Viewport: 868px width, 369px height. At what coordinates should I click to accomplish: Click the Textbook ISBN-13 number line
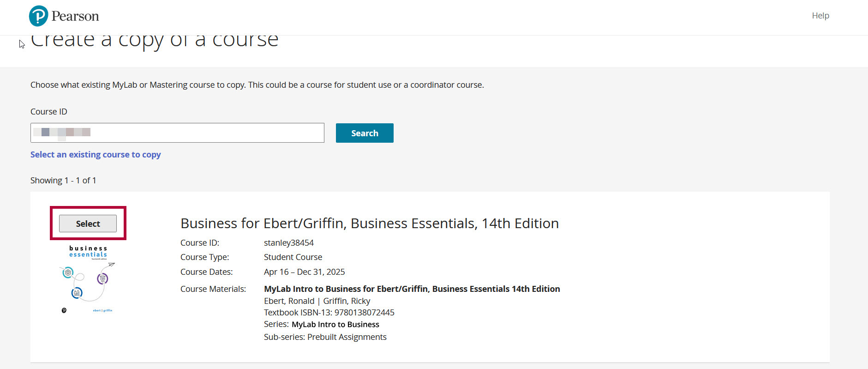[x=329, y=313]
